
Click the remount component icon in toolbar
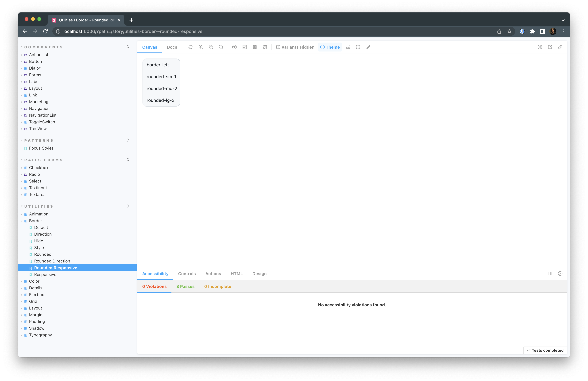[x=190, y=47]
